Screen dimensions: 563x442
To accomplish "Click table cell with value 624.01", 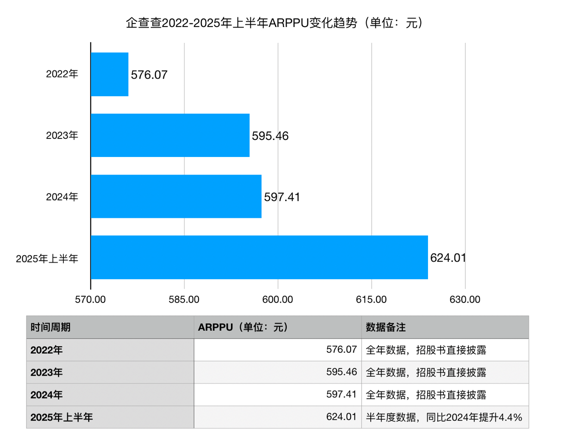I will point(278,417).
